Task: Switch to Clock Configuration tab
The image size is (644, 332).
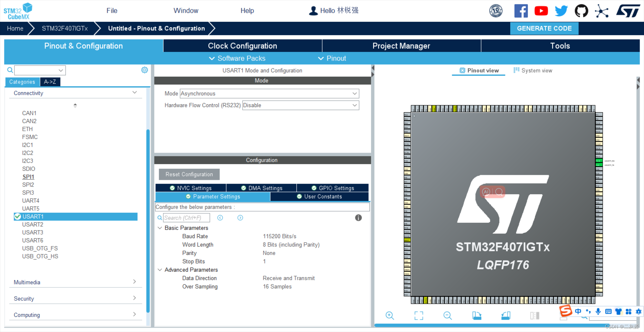Action: pos(243,46)
